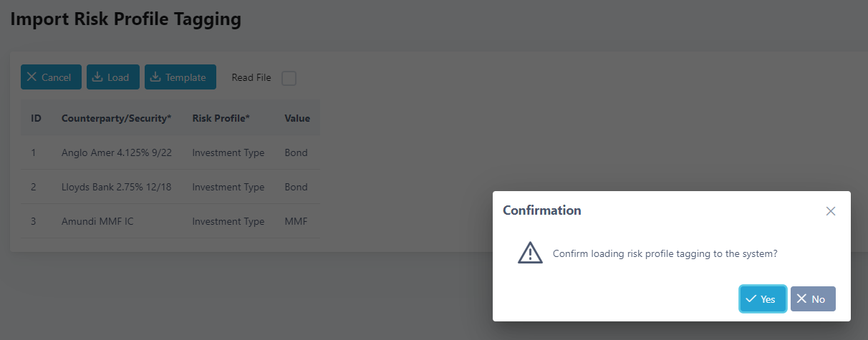
Task: Click the Load button
Action: pyautogui.click(x=113, y=77)
